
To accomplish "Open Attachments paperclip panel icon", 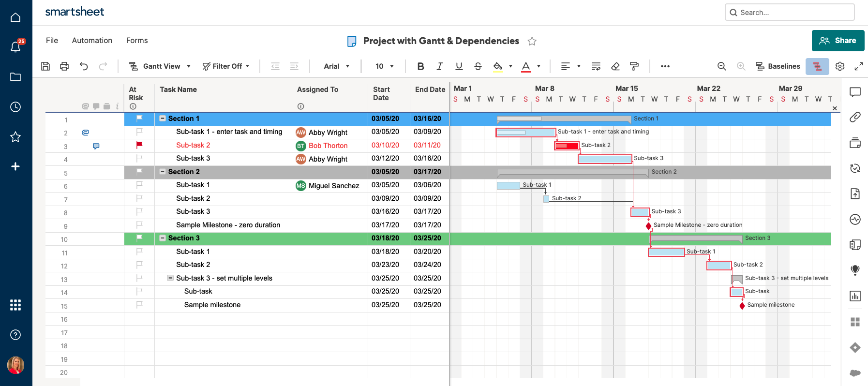I will [855, 117].
